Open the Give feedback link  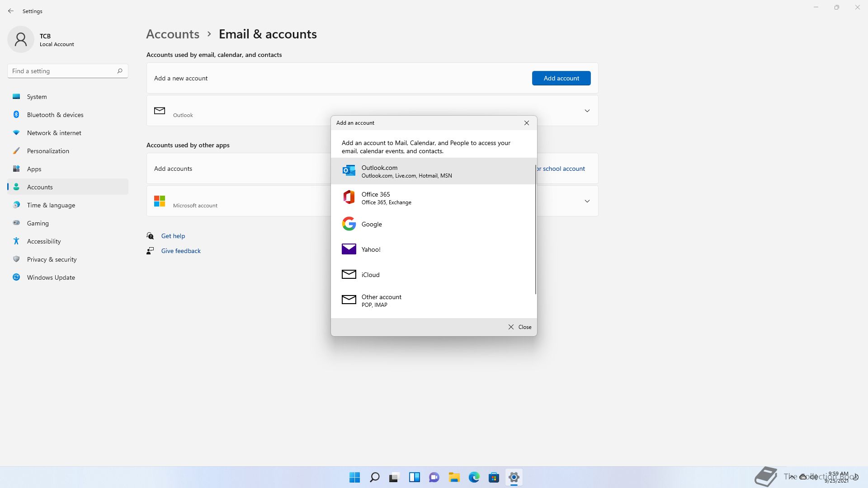181,251
